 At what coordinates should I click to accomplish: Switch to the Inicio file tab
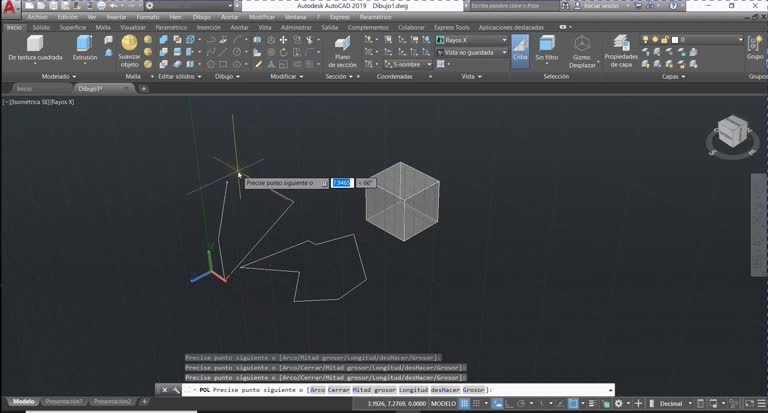pos(24,89)
